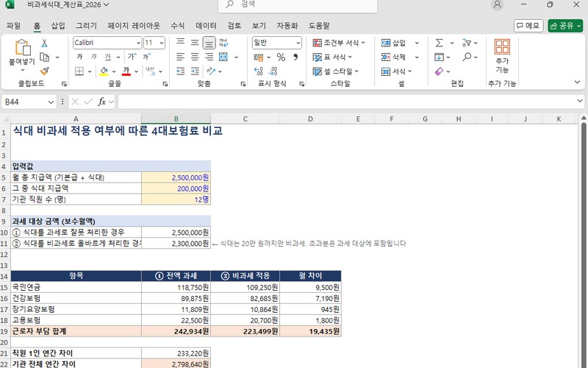Click the insert function fx button
This screenshot has height=368, width=588.
(101, 102)
